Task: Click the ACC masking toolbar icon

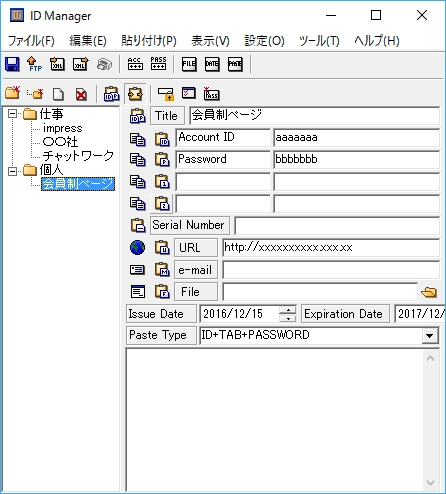Action: [135, 63]
